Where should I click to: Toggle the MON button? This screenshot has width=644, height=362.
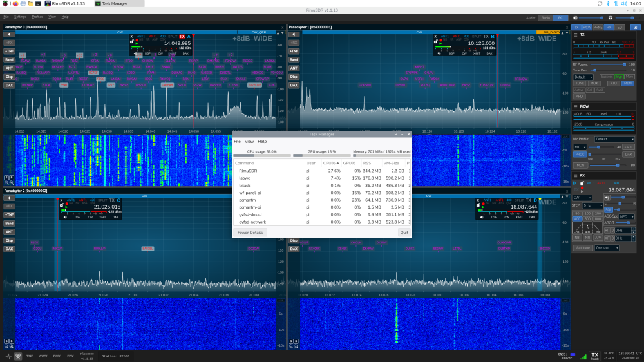(580, 165)
